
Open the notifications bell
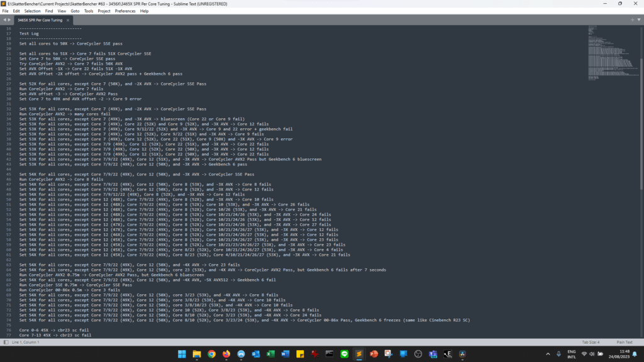coord(635,354)
